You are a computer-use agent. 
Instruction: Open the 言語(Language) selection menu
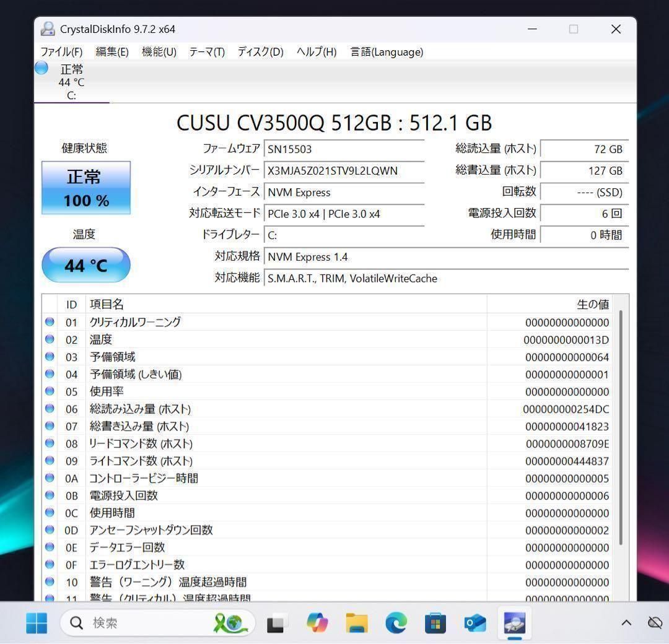[387, 52]
